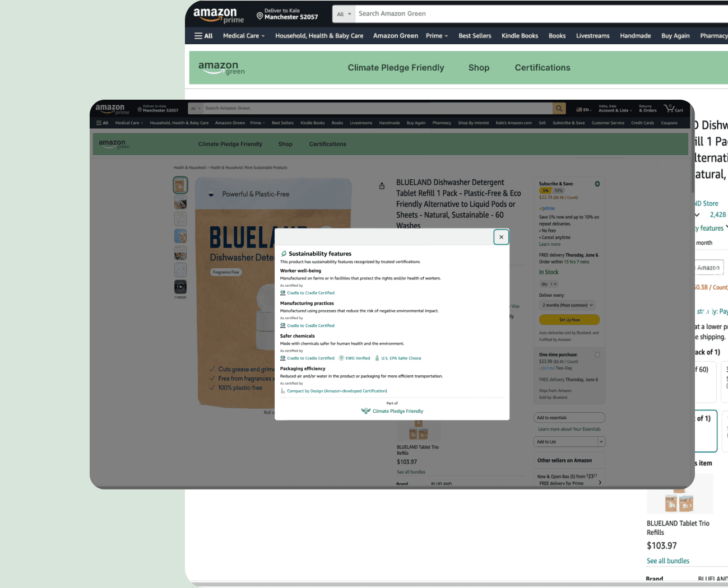Open search category All dropdown in front window
The width and height of the screenshot is (728, 588).
[x=196, y=109]
